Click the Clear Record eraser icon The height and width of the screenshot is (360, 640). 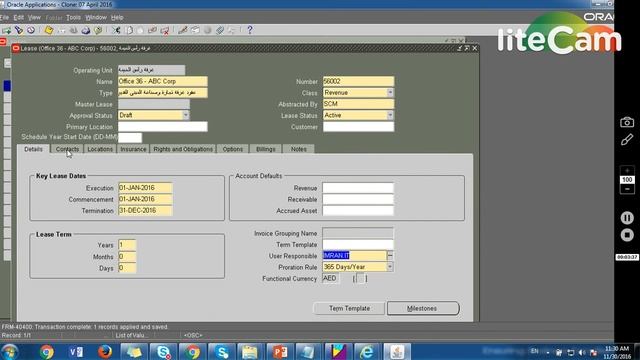[x=152, y=31]
